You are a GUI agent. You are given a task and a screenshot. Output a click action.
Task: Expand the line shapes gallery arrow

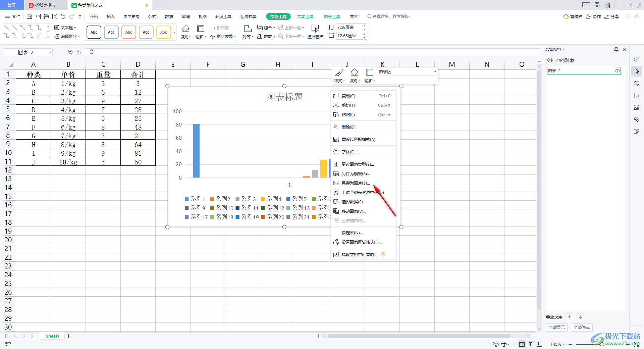(x=48, y=37)
